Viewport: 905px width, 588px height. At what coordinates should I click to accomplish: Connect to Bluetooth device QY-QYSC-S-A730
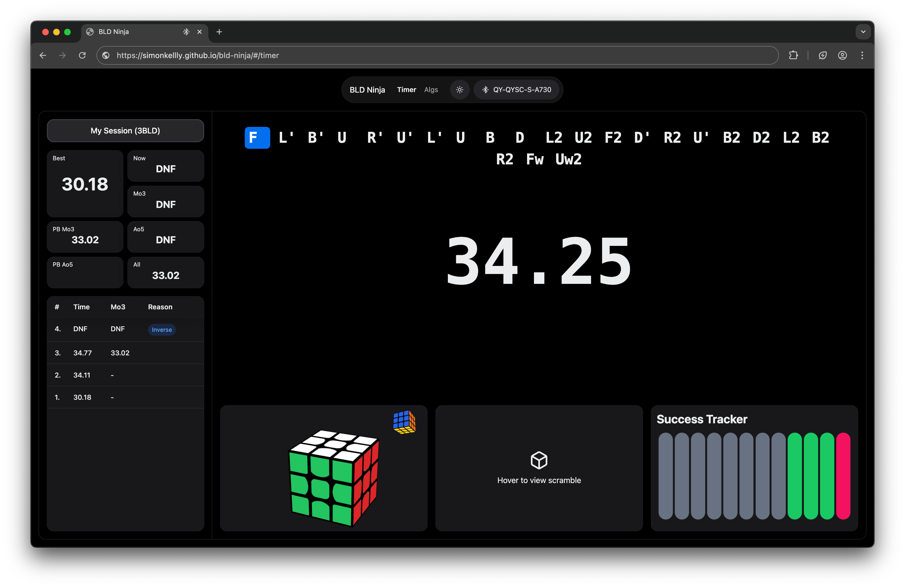(x=517, y=90)
